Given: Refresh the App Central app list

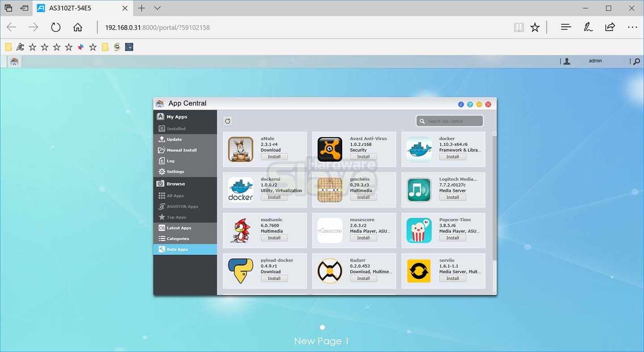Looking at the screenshot, I should pos(228,121).
